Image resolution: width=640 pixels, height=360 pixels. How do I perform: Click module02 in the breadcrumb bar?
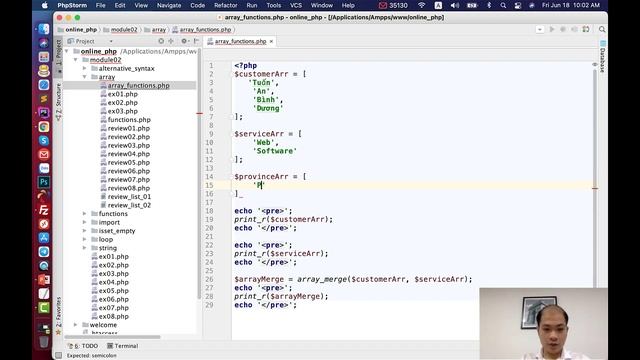pos(120,30)
